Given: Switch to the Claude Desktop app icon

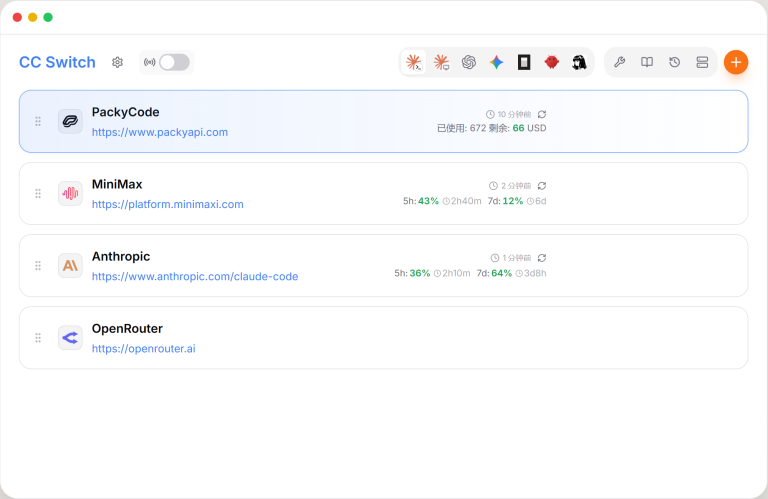Looking at the screenshot, I should point(441,62).
